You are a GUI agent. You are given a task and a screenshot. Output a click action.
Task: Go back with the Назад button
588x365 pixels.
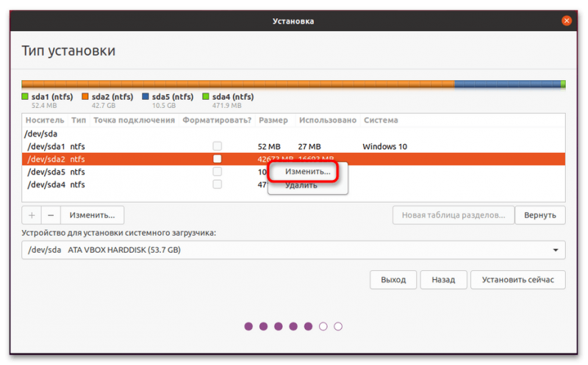tap(443, 280)
